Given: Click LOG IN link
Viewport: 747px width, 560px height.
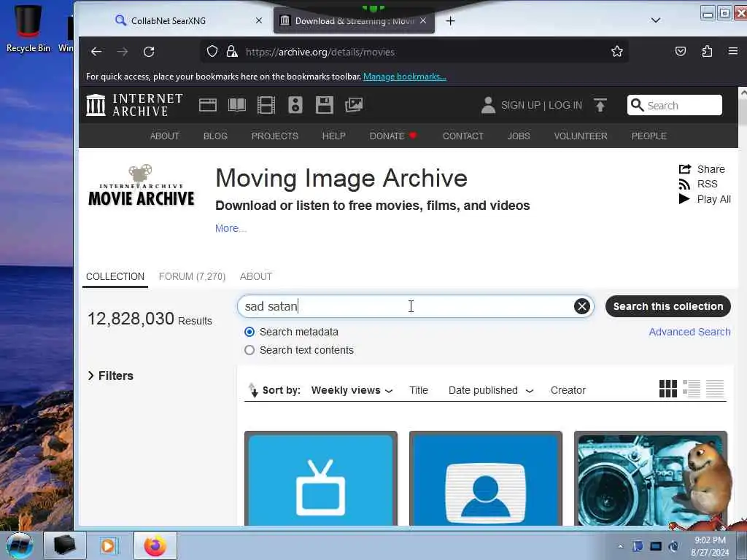Looking at the screenshot, I should tap(565, 105).
